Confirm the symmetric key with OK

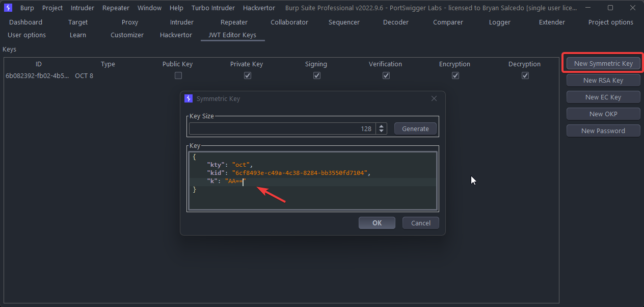377,223
